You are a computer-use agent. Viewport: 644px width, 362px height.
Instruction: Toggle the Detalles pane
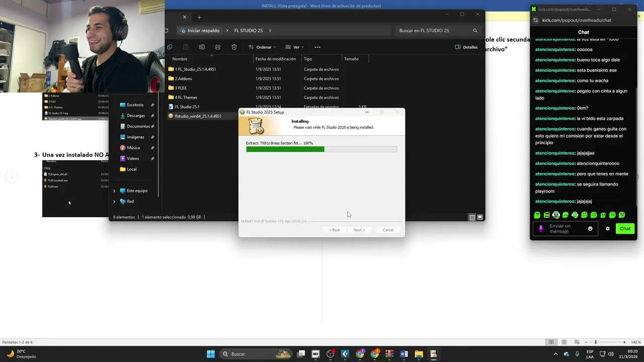tap(466, 47)
